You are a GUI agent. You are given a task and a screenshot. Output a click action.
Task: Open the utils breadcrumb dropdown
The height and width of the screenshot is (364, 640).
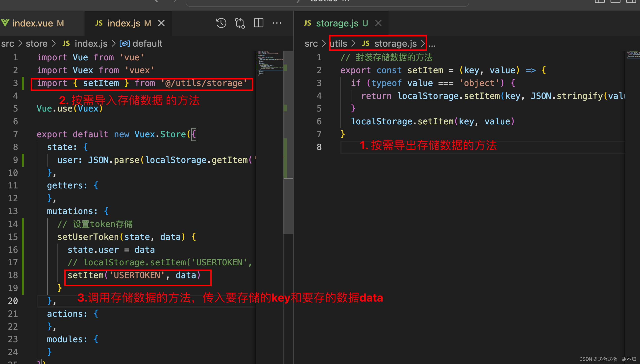point(339,44)
